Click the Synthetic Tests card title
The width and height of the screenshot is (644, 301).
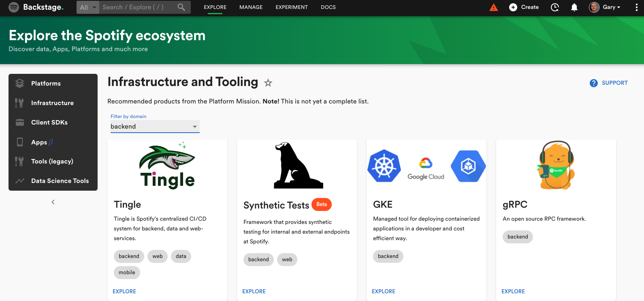276,205
